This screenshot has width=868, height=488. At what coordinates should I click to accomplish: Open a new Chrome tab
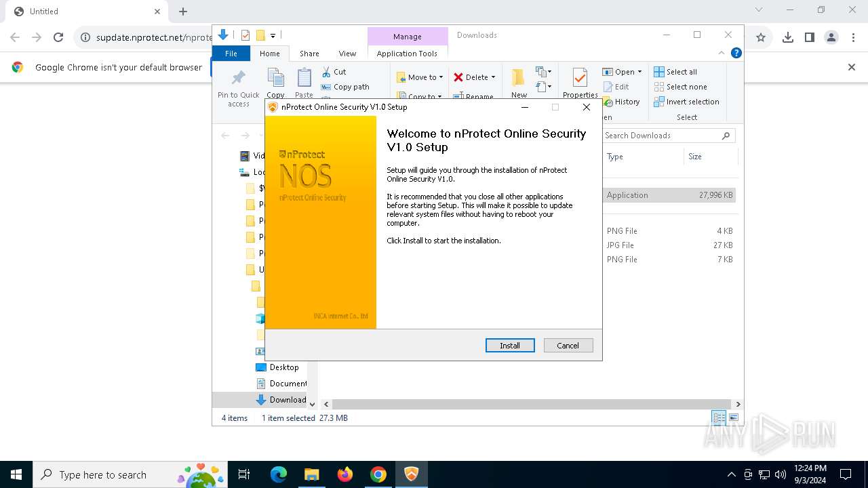pyautogui.click(x=183, y=12)
